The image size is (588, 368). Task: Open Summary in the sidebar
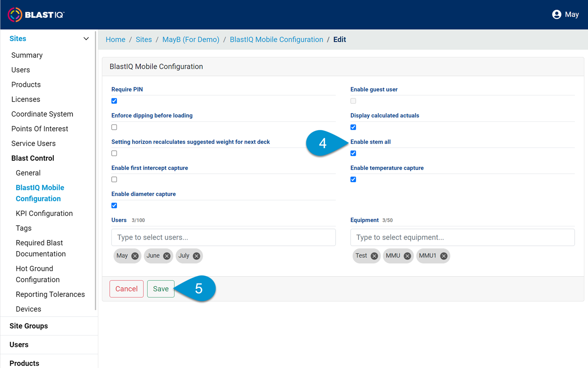[x=27, y=55]
